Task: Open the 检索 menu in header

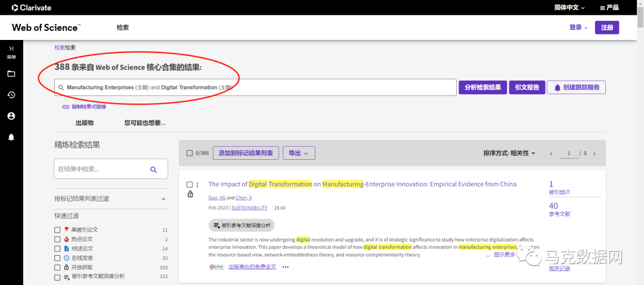Action: pos(123,27)
